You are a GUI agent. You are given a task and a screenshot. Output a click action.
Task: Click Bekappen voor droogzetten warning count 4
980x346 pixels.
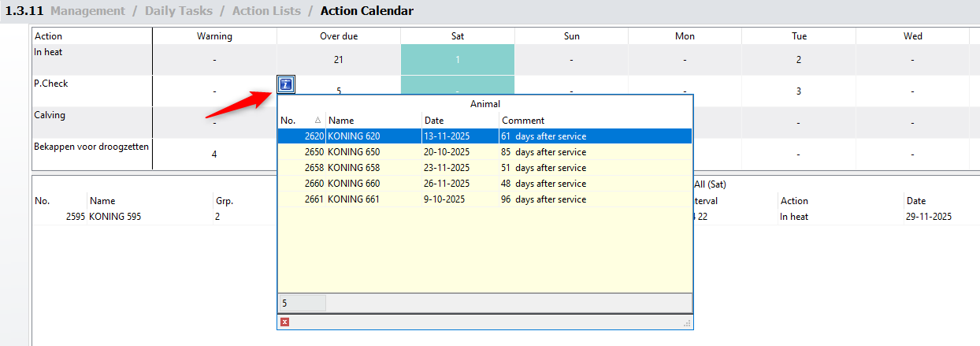[214, 154]
